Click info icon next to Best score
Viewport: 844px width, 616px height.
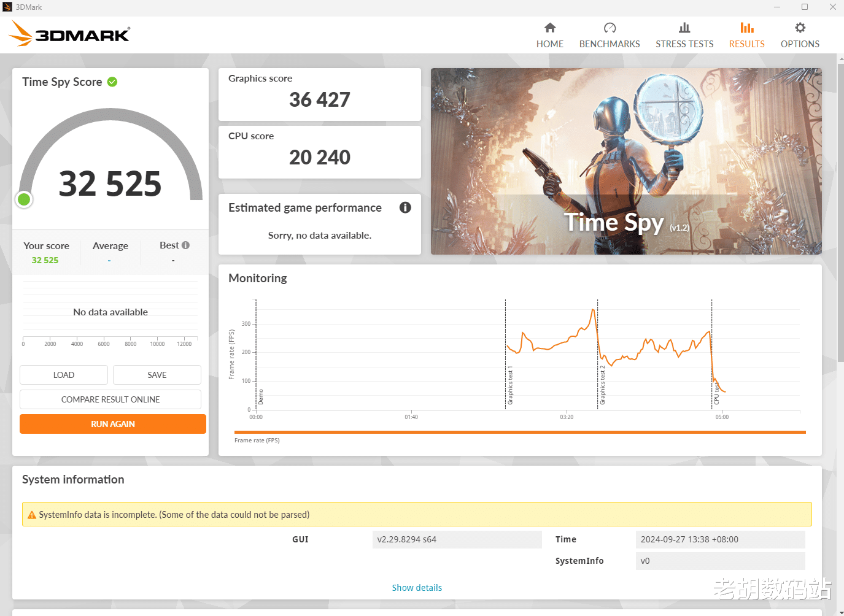[x=185, y=245]
